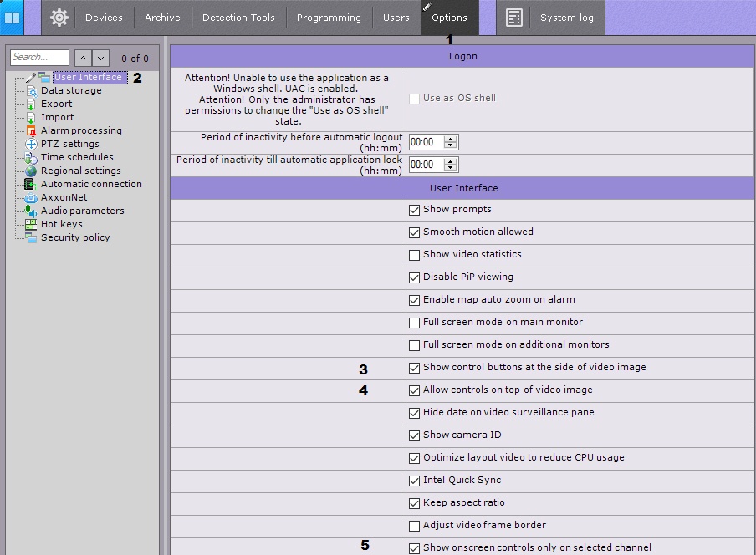Open Security policy in the options tree

click(x=75, y=238)
